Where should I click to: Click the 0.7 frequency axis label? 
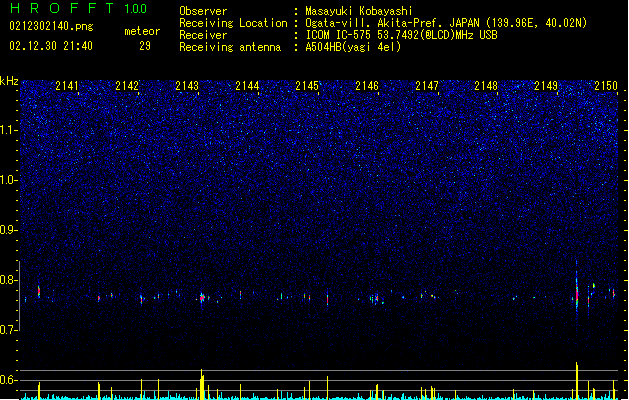(9, 330)
